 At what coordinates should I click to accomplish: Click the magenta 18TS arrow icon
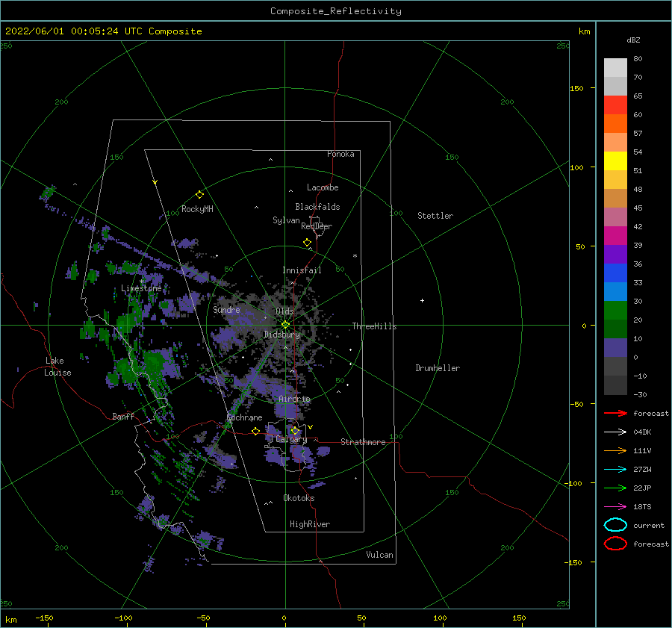coord(615,507)
